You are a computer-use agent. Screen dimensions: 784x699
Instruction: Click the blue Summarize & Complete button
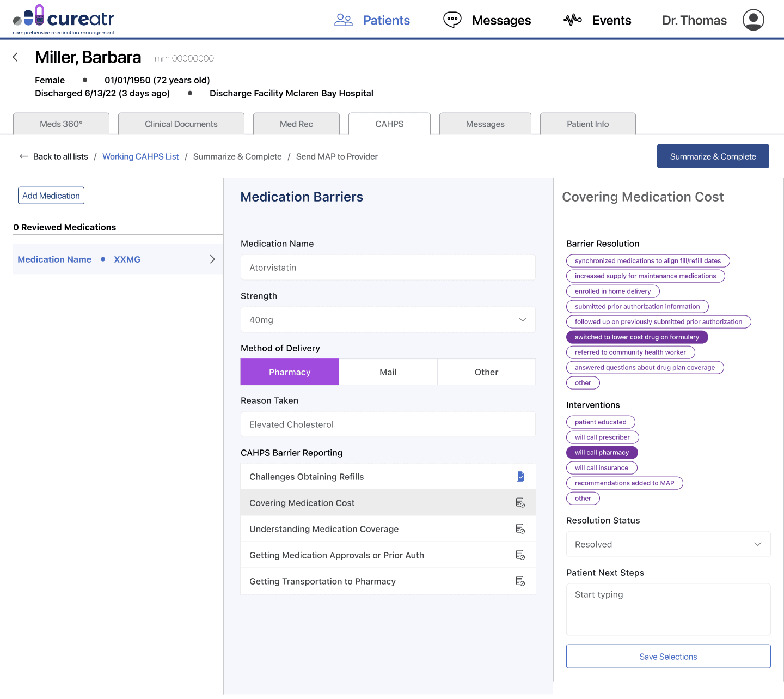(x=713, y=156)
